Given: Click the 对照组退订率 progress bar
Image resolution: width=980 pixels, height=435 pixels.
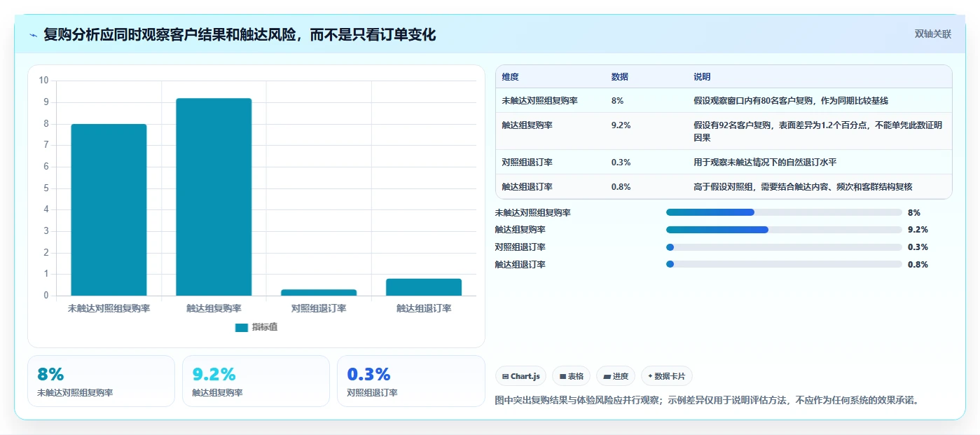Looking at the screenshot, I should coord(784,247).
